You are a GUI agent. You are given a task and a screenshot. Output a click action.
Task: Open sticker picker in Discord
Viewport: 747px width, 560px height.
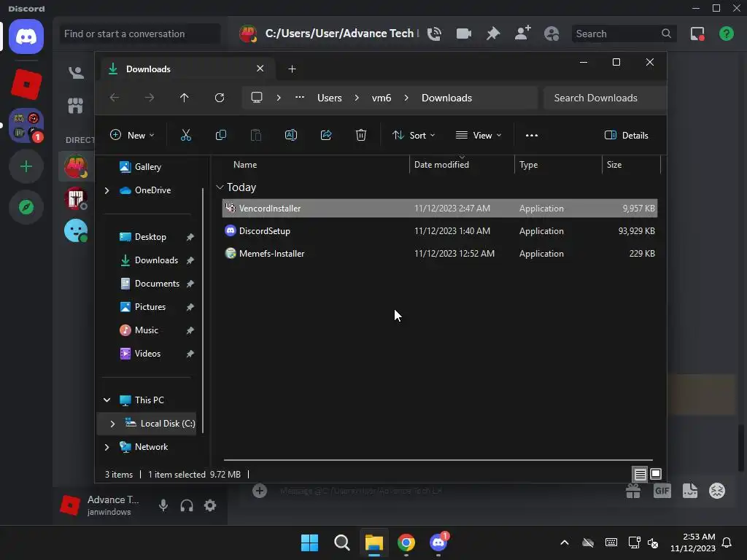tap(690, 491)
